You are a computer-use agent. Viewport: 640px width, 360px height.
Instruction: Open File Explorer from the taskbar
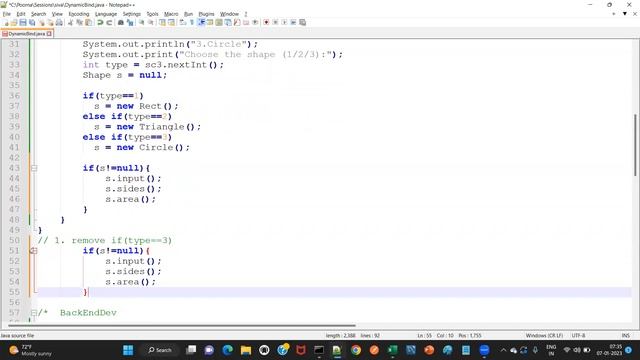[x=246, y=350]
